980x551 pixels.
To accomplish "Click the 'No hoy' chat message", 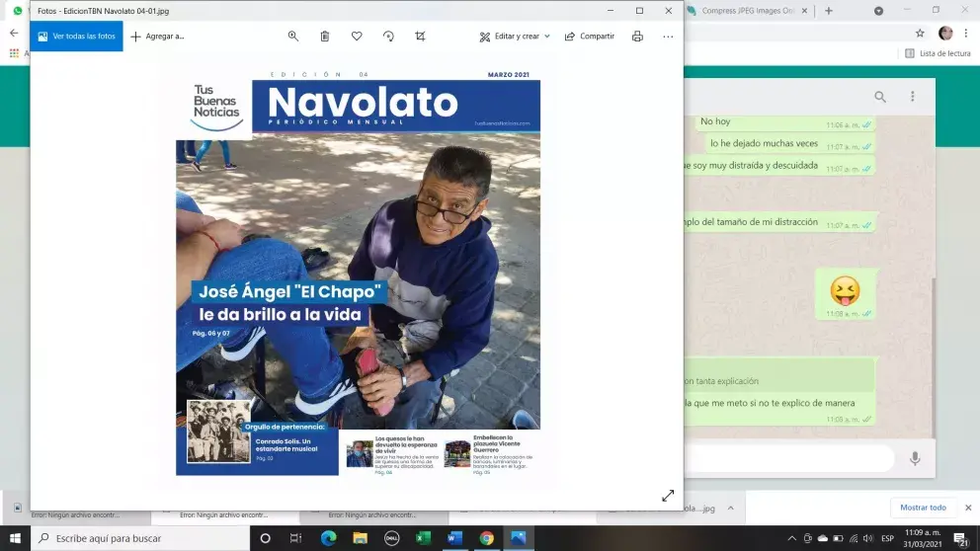I will coord(715,121).
